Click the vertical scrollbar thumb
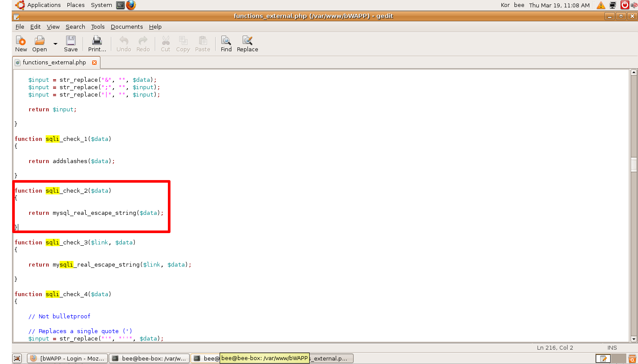638x364 pixels. click(x=634, y=164)
